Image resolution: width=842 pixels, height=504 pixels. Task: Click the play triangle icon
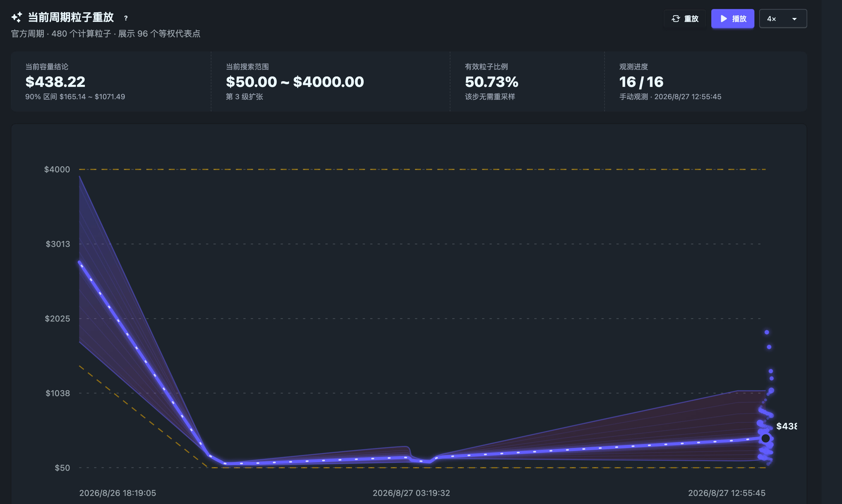(x=724, y=19)
